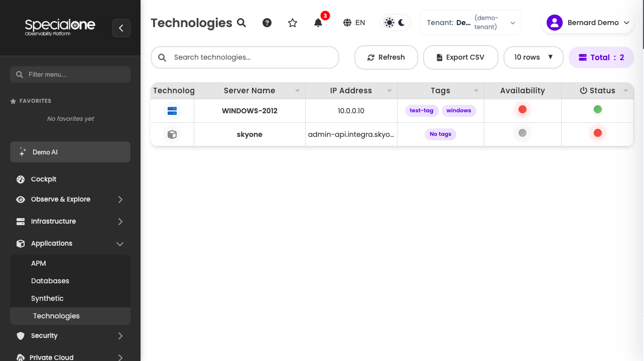Click the No tags chip

pyautogui.click(x=441, y=134)
